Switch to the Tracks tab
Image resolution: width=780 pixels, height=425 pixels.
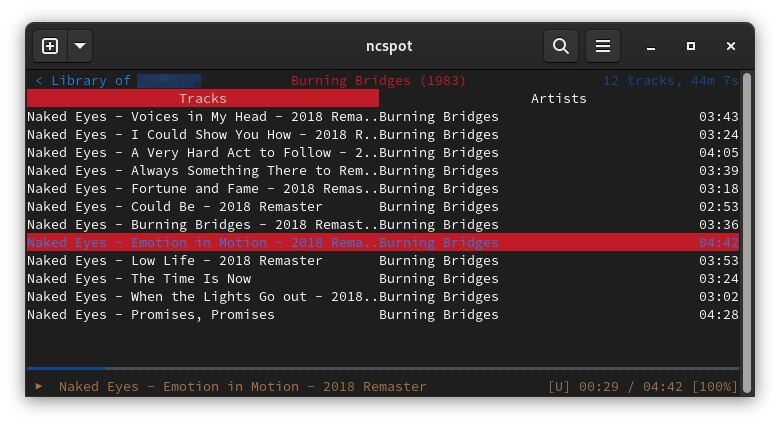203,98
